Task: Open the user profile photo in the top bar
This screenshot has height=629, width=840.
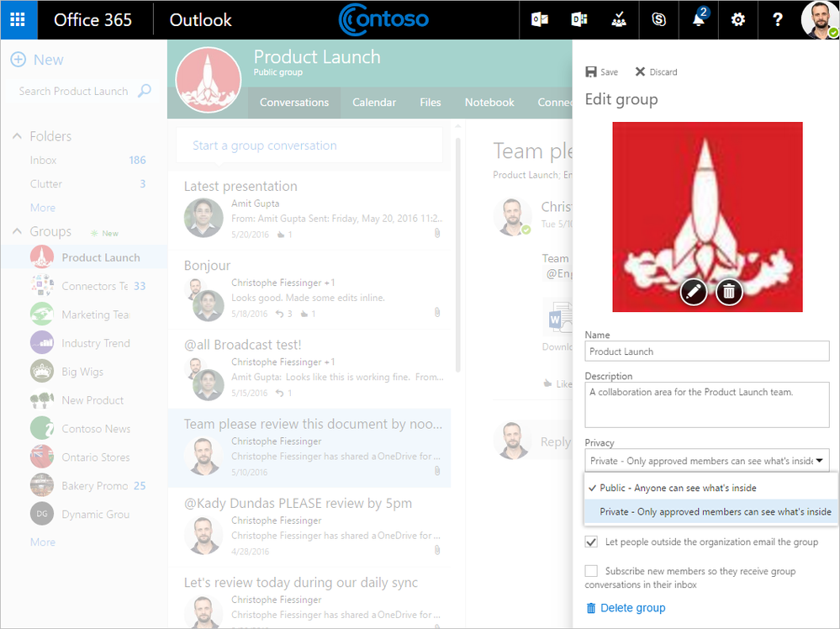Action: pos(819,20)
